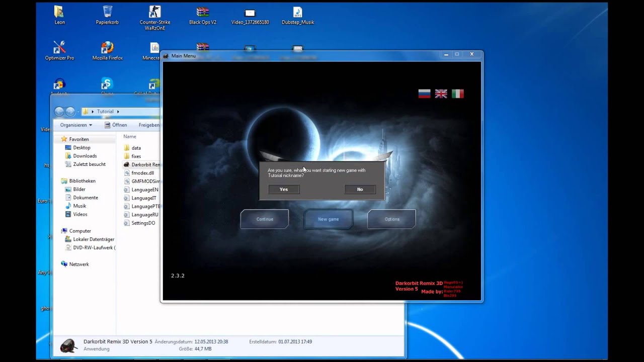Open the Papierkorb recycle bin icon
Image resolution: width=644 pixels, height=362 pixels.
tap(107, 15)
